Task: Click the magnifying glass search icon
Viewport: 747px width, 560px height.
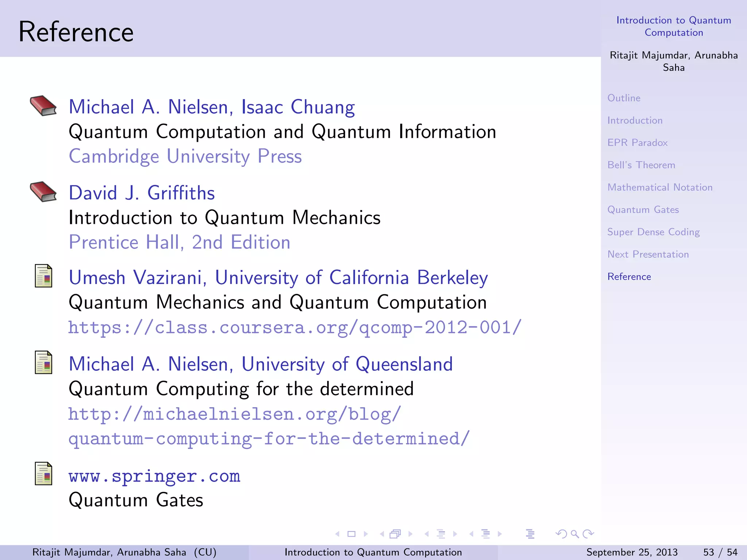Action: (x=575, y=534)
